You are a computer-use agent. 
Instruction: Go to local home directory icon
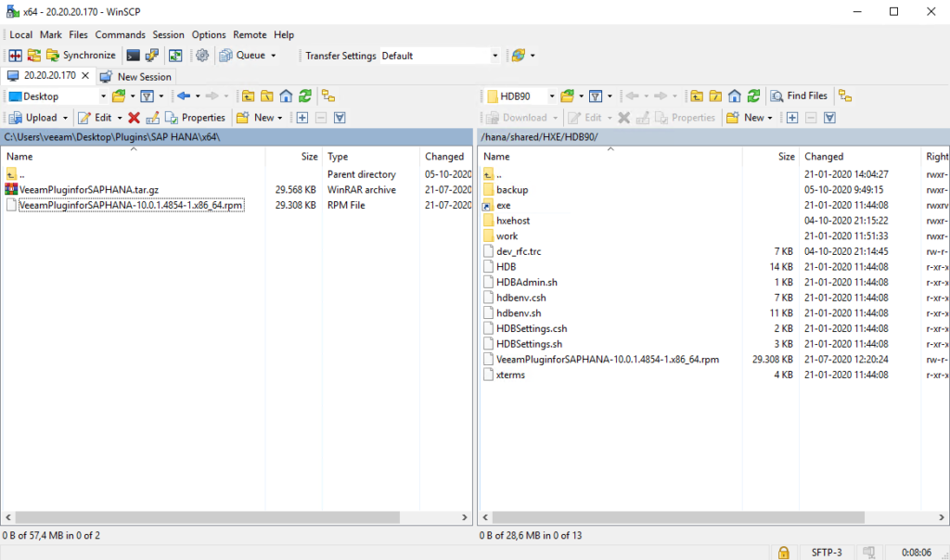pyautogui.click(x=286, y=96)
